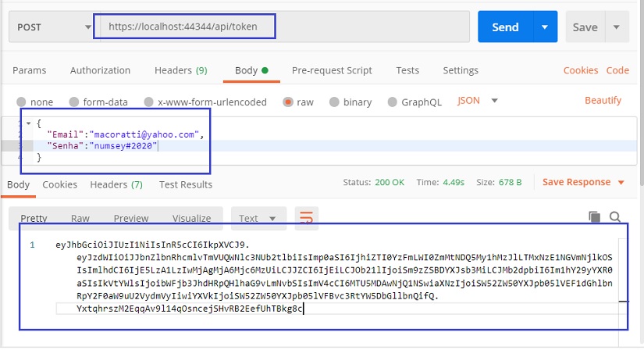The height and width of the screenshot is (350, 644).
Task: Choose the form-data radio option
Action: point(74,102)
